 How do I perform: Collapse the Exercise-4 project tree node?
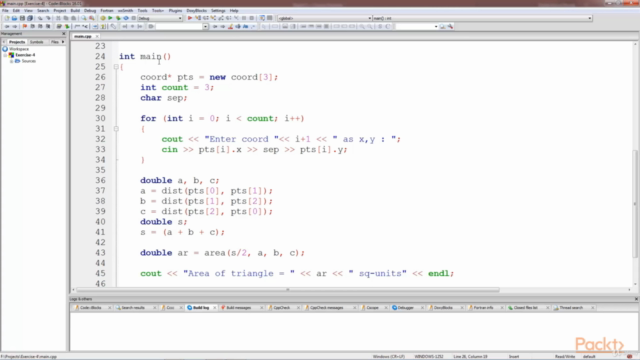5,55
